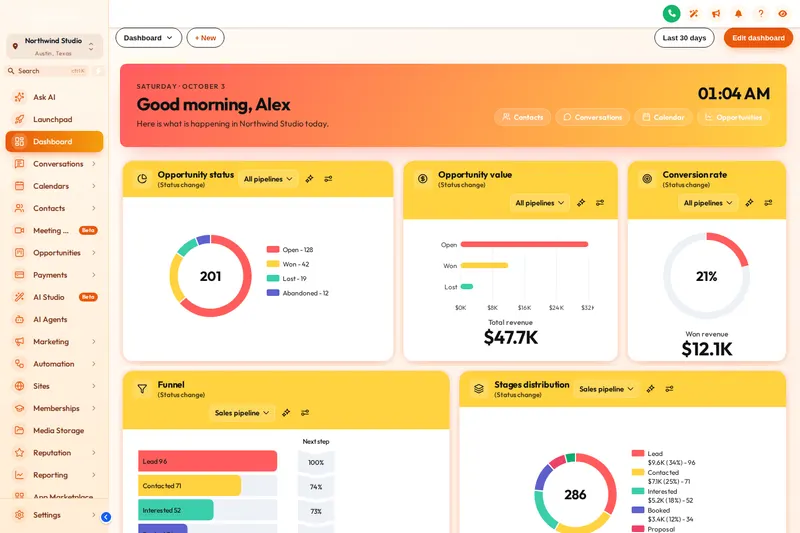Click the Calendar shortcut in banner
Screen dimensions: 800x533
(663, 117)
